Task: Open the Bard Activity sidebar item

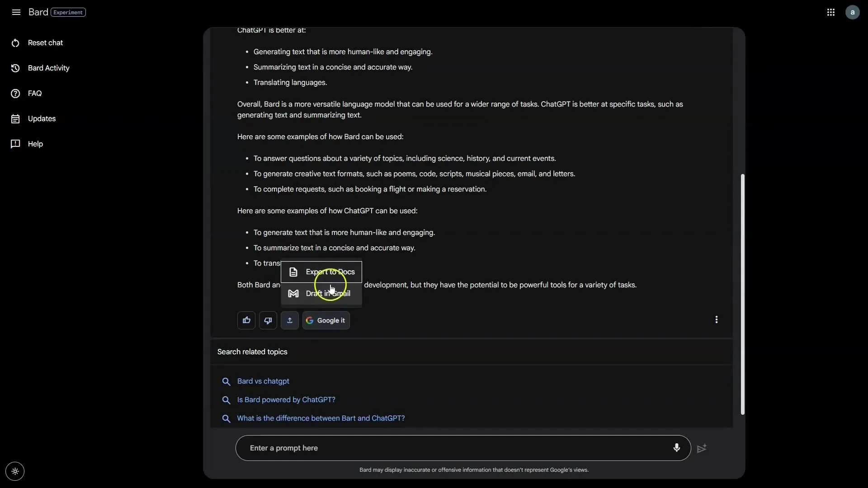Action: [49, 67]
